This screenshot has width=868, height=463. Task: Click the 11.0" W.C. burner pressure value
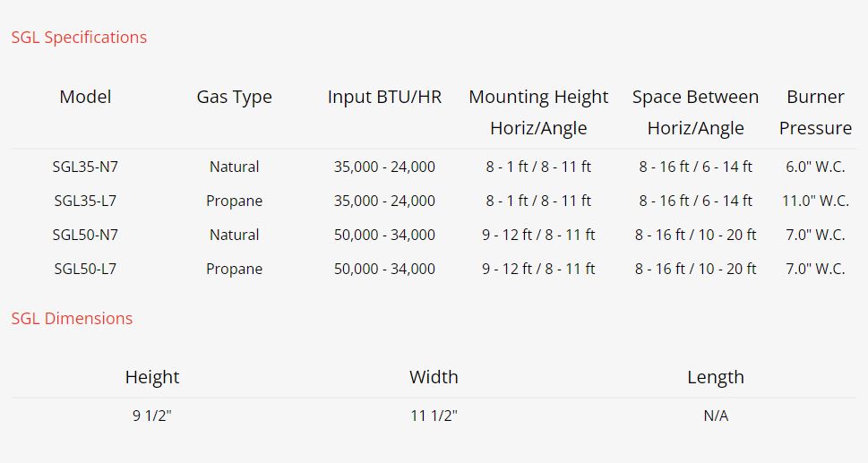point(815,201)
